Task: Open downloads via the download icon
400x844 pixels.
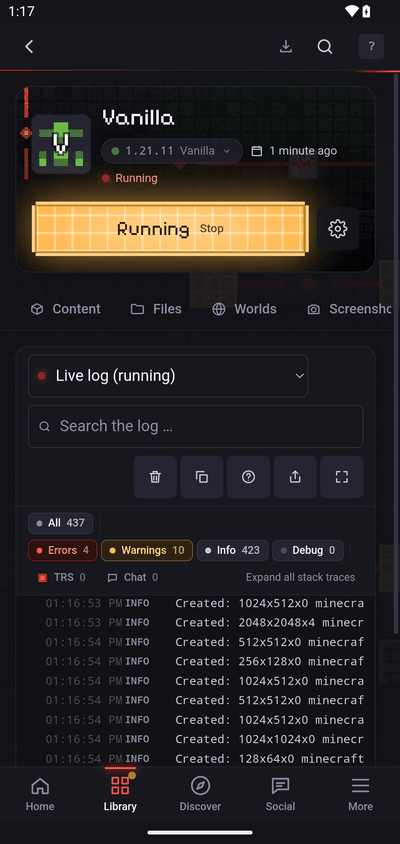Action: 286,47
